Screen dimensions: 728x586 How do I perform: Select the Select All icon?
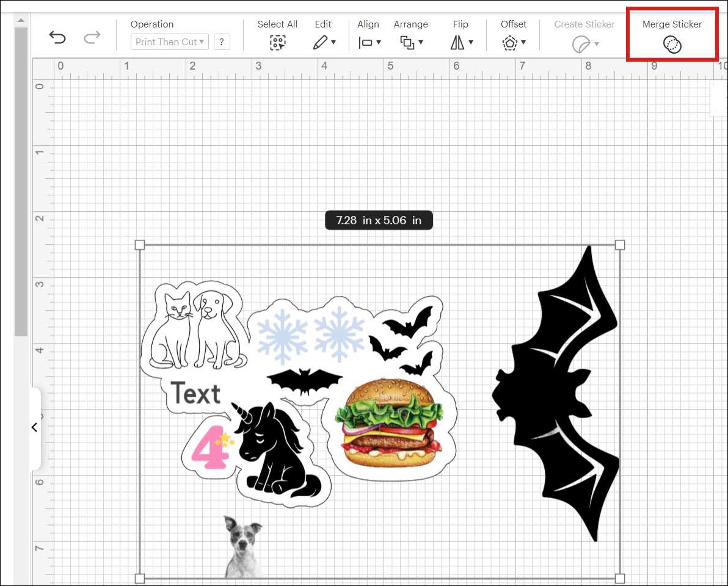(x=277, y=43)
